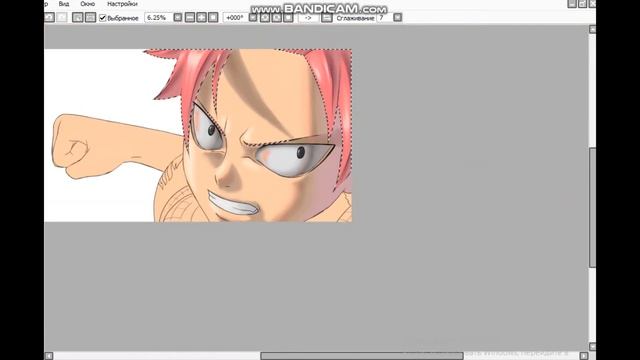
Task: Click the zoom out minus icon
Action: pos(190,17)
